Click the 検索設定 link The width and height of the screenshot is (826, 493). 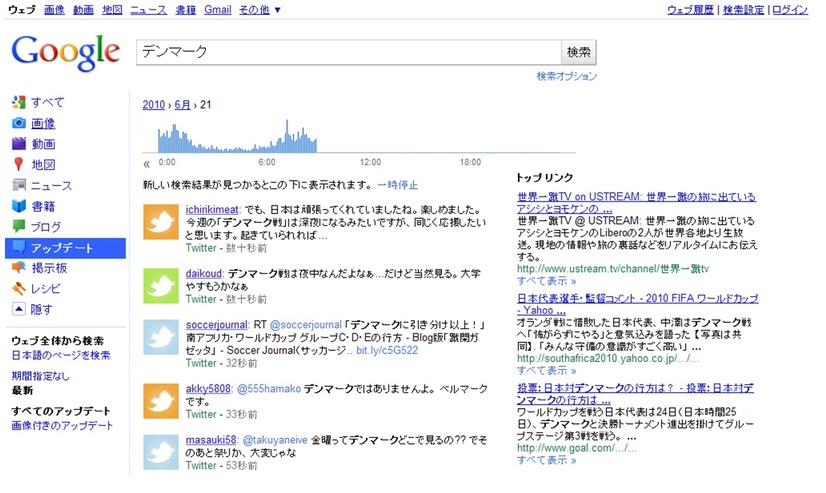tap(743, 9)
